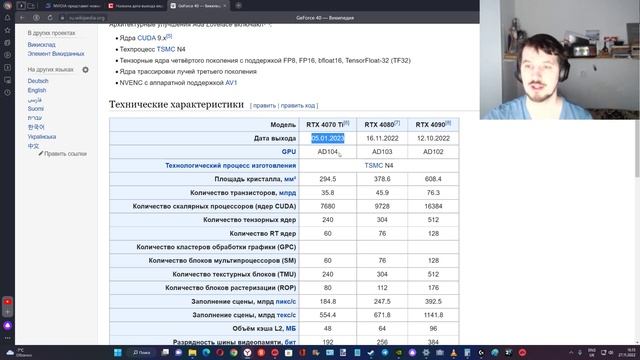Open the GPU link in table row header
Image resolution: width=640 pixels, height=360 pixels.
[289, 151]
